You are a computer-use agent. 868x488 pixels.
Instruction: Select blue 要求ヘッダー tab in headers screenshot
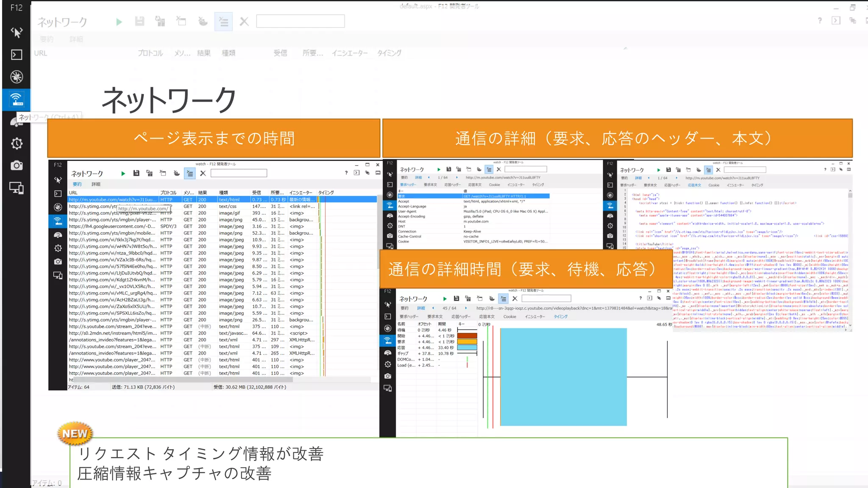pos(407,185)
